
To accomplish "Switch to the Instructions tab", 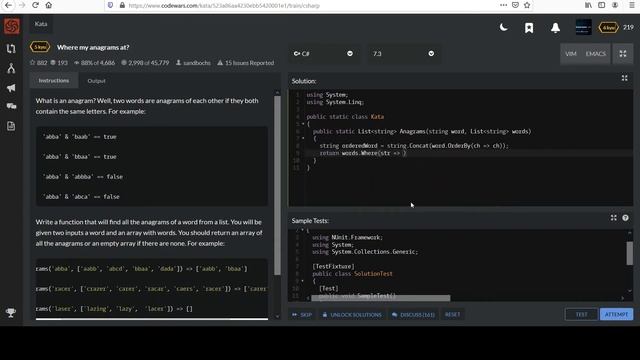I will 54,80.
